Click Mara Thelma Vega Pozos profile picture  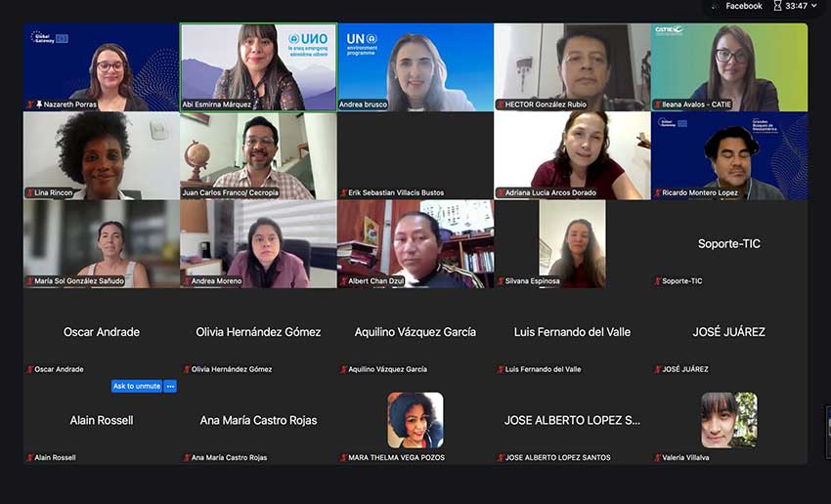[x=415, y=420]
